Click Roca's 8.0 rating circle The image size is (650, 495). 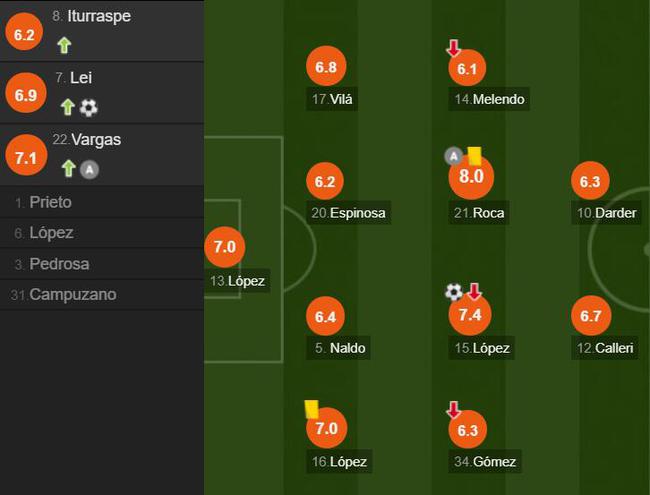[471, 177]
